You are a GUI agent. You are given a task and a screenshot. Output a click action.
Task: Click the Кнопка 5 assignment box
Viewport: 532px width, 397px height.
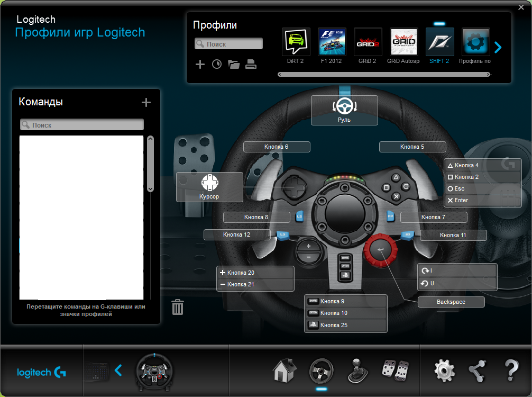click(x=412, y=147)
